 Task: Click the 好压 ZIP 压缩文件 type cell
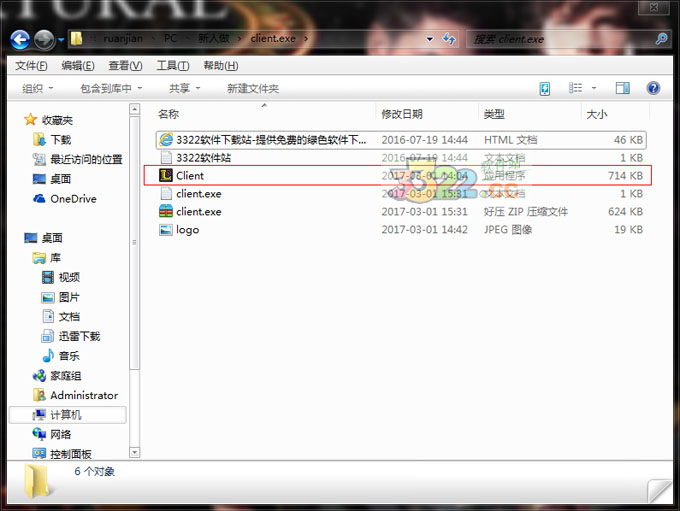[526, 211]
